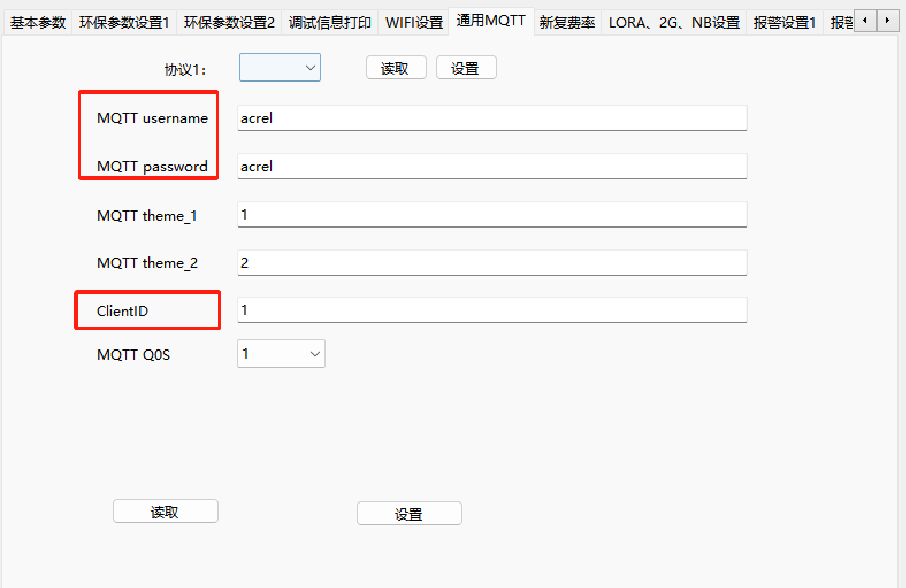This screenshot has width=906, height=588.
Task: Open the WIFI设置 tab
Action: coord(414,22)
